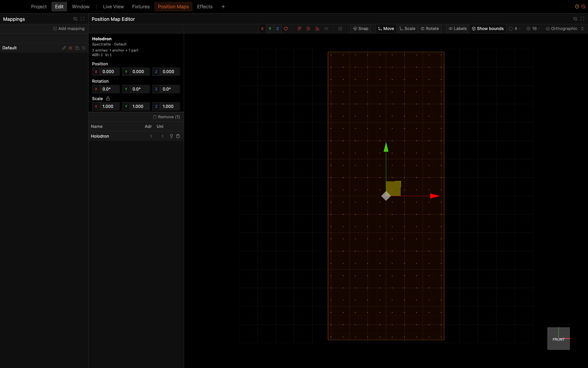The width and height of the screenshot is (588, 368).
Task: Click the yellow XY plane gizmo handle
Action: tap(393, 188)
